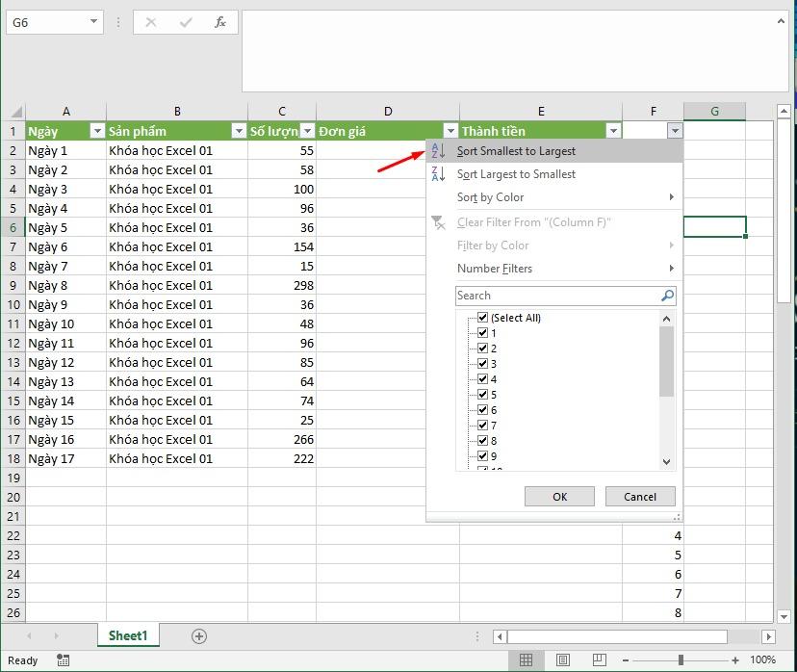Switch to Normal view in the status bar
The image size is (797, 672).
click(x=526, y=660)
